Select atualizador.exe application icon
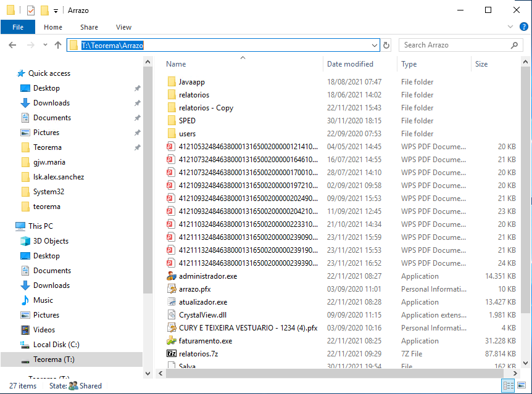Image resolution: width=532 pixels, height=394 pixels. (x=172, y=302)
